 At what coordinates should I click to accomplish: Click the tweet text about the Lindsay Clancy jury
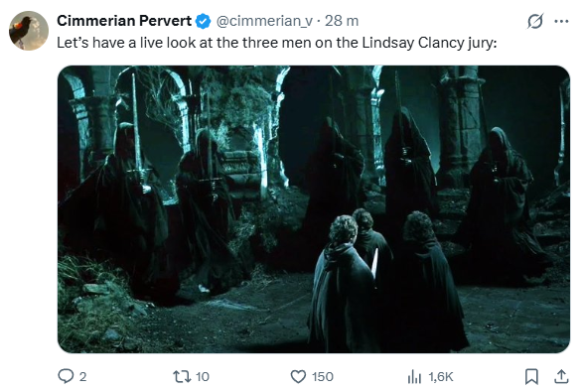276,43
